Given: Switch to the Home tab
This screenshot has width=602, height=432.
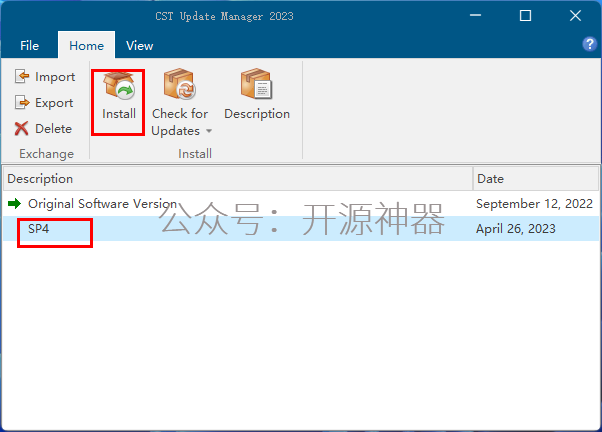Looking at the screenshot, I should [x=86, y=45].
